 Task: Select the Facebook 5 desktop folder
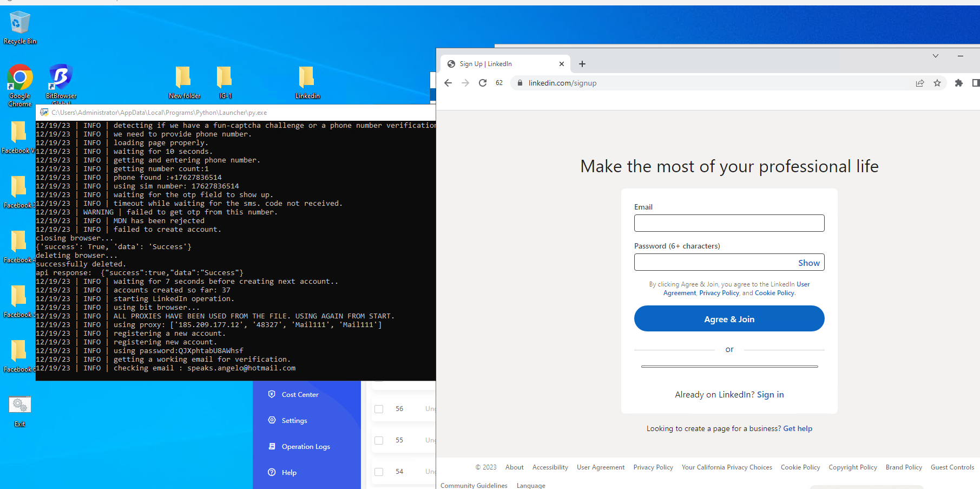pos(18,301)
